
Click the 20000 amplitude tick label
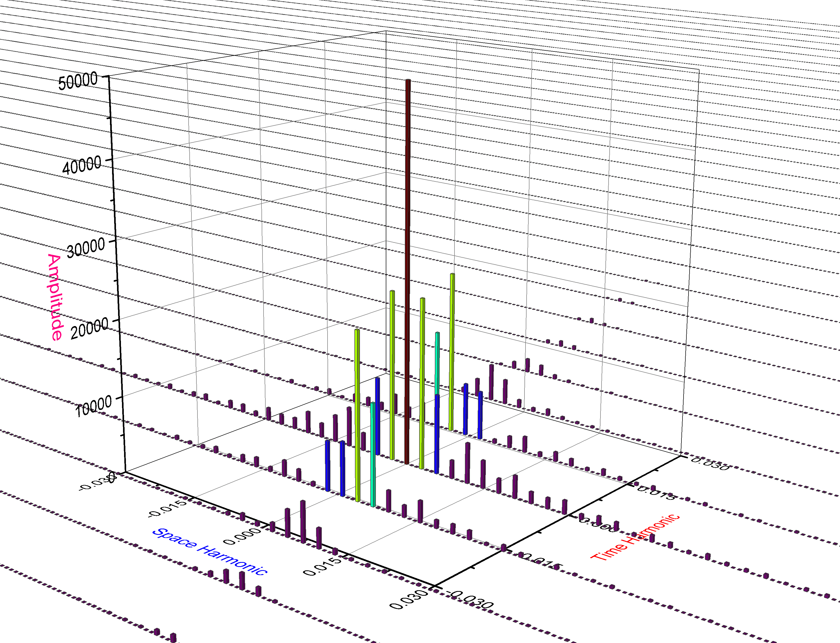(90, 329)
